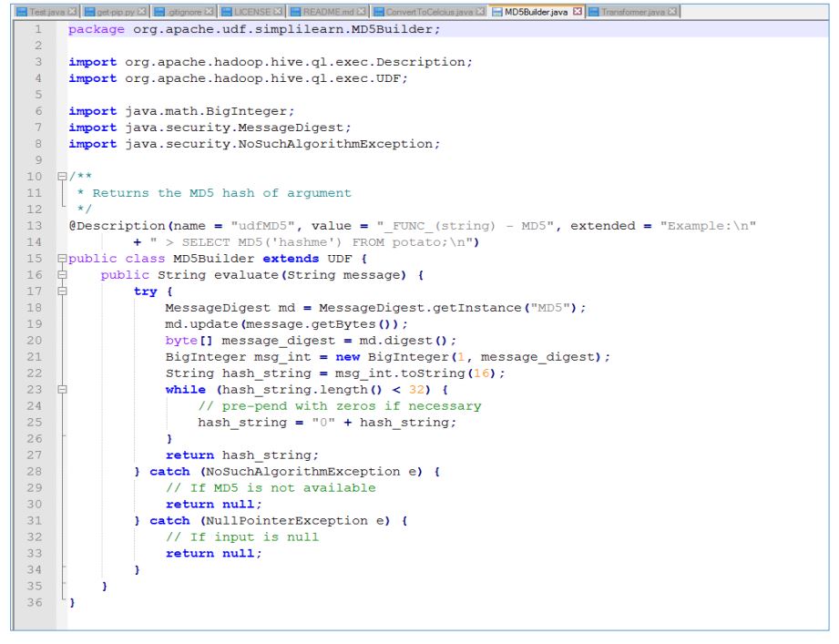Click the 'SELECT MD5('hashme') FROM potato' string
The width and height of the screenshot is (839, 644).
point(309,242)
